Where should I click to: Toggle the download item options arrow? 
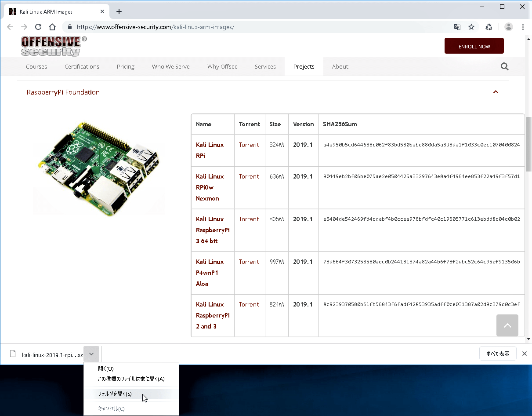click(x=91, y=354)
